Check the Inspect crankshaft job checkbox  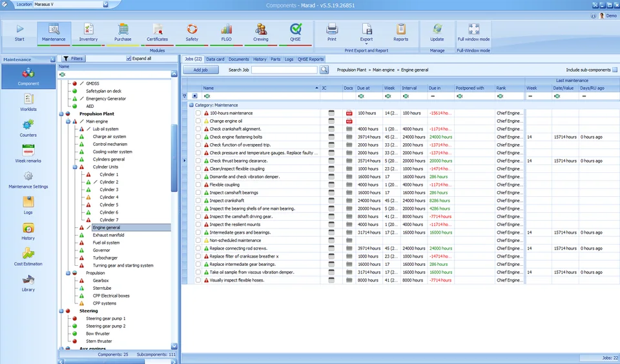(x=198, y=200)
